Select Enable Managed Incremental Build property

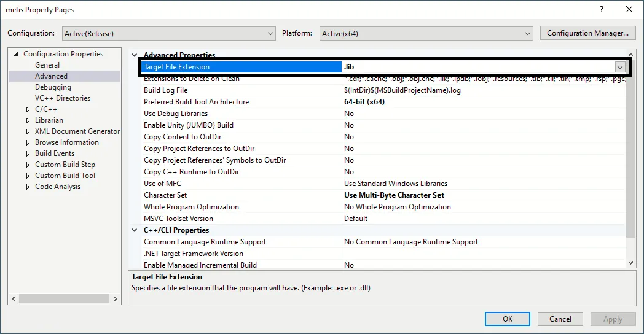[x=200, y=265]
